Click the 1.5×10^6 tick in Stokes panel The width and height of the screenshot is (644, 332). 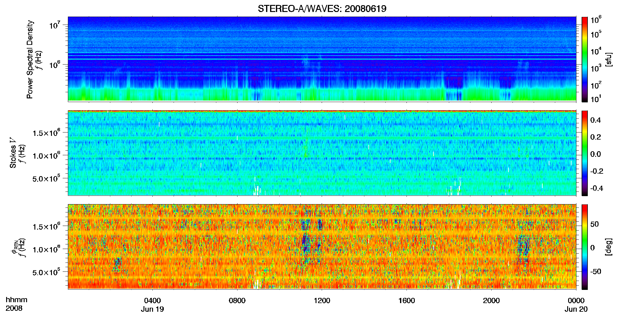tap(46, 133)
